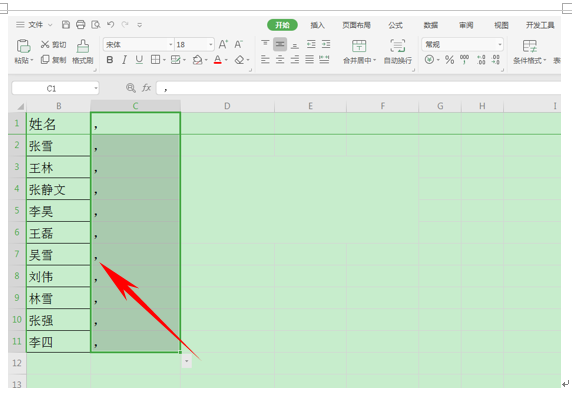The image size is (572, 395).
Task: Increase decimal places
Action: [481, 59]
